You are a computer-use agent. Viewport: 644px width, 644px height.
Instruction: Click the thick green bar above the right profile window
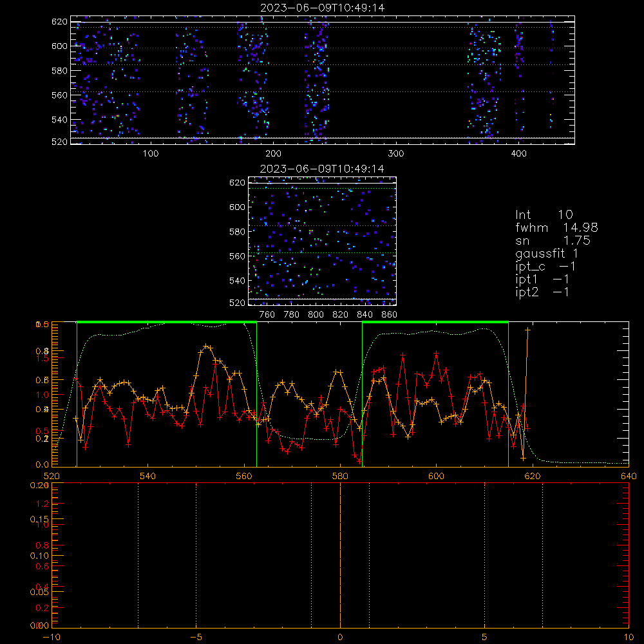(435, 322)
